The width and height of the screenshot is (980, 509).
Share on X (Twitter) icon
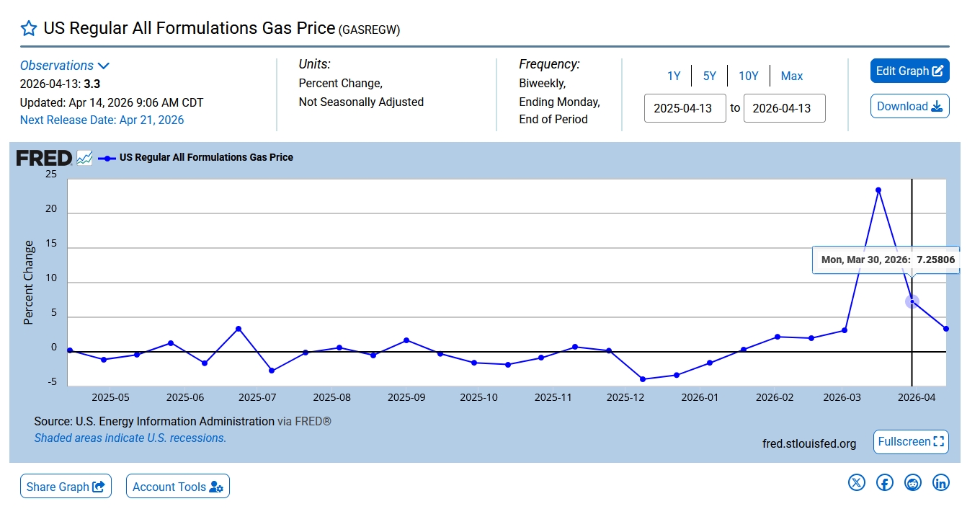pyautogui.click(x=856, y=482)
